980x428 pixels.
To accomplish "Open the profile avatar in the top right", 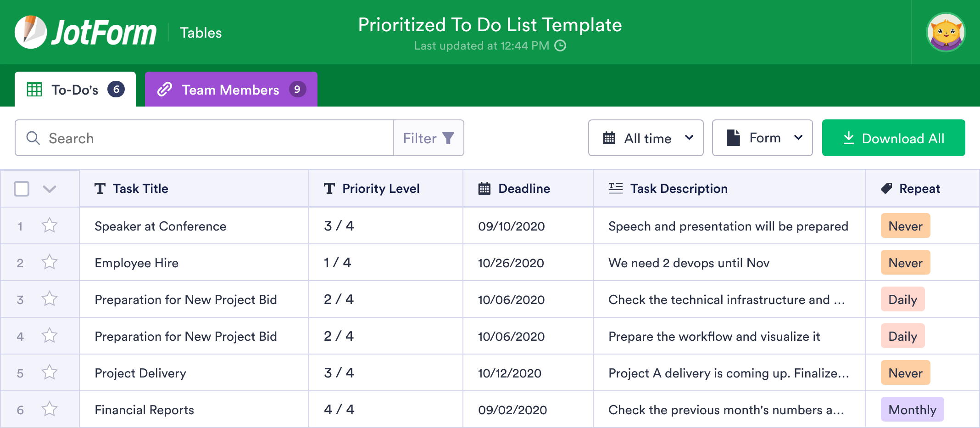I will pos(946,32).
